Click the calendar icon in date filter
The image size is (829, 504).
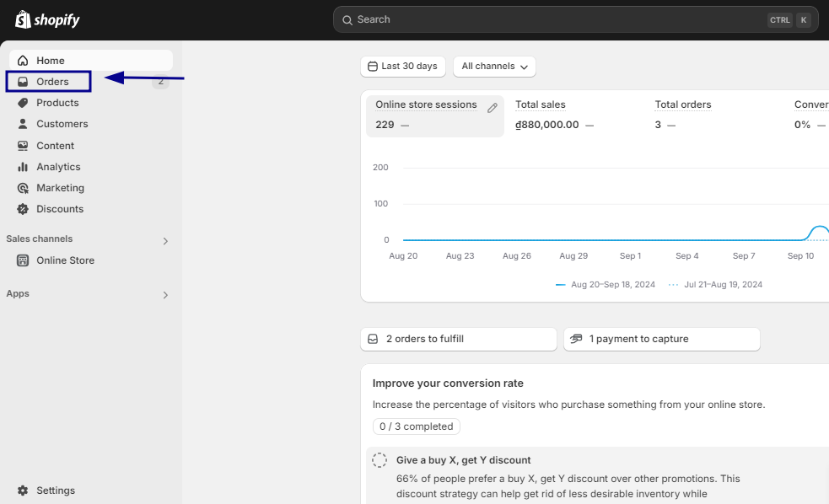[x=373, y=66]
